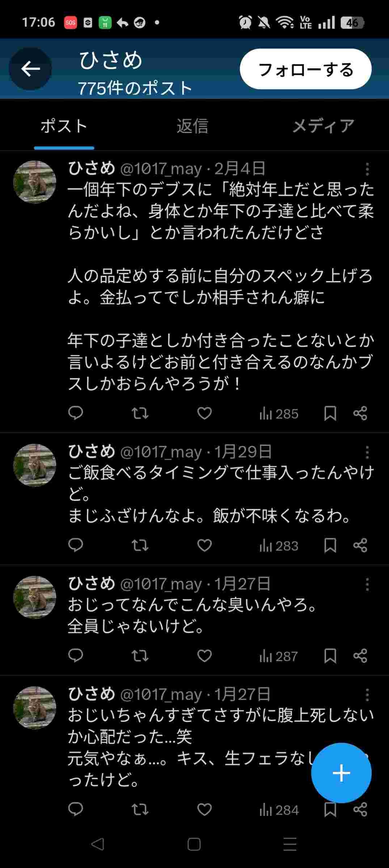The height and width of the screenshot is (868, 389).
Task: Select the ポスト posts tab
Action: 64,126
